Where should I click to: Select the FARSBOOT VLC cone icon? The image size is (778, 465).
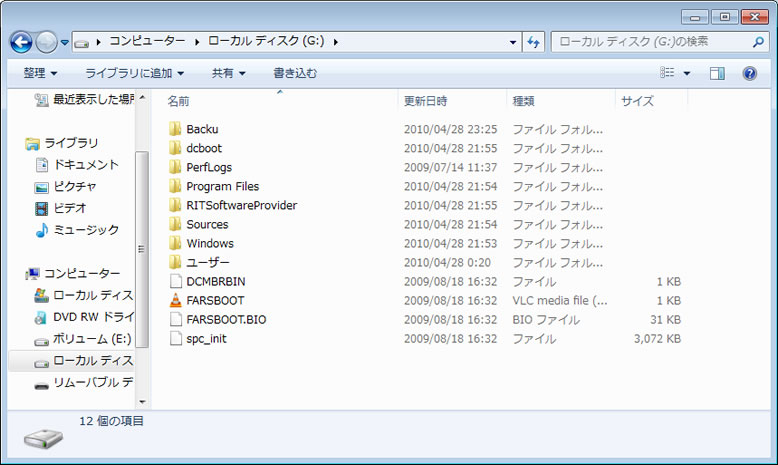pos(176,300)
